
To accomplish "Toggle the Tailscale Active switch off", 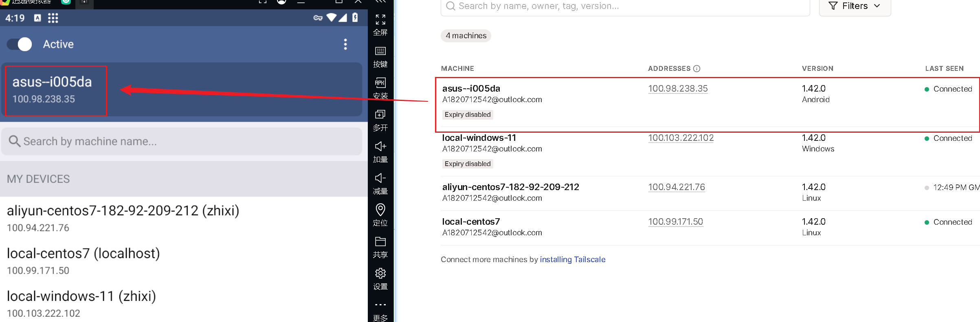I will (x=20, y=44).
